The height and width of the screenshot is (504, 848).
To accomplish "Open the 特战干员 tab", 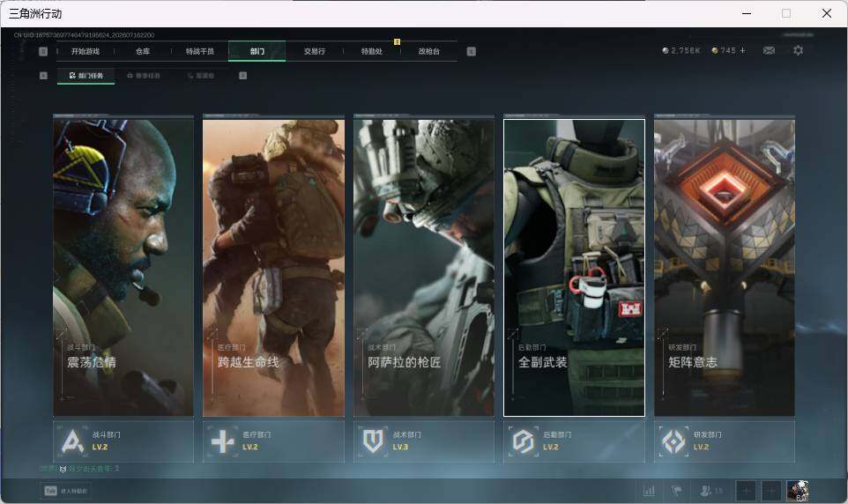I will (x=200, y=51).
